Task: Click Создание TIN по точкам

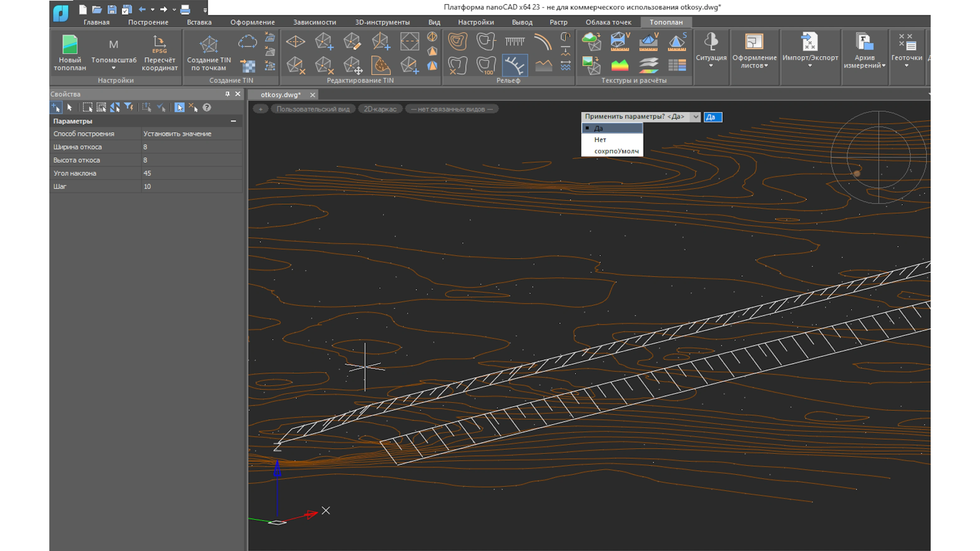Action: 209,45
